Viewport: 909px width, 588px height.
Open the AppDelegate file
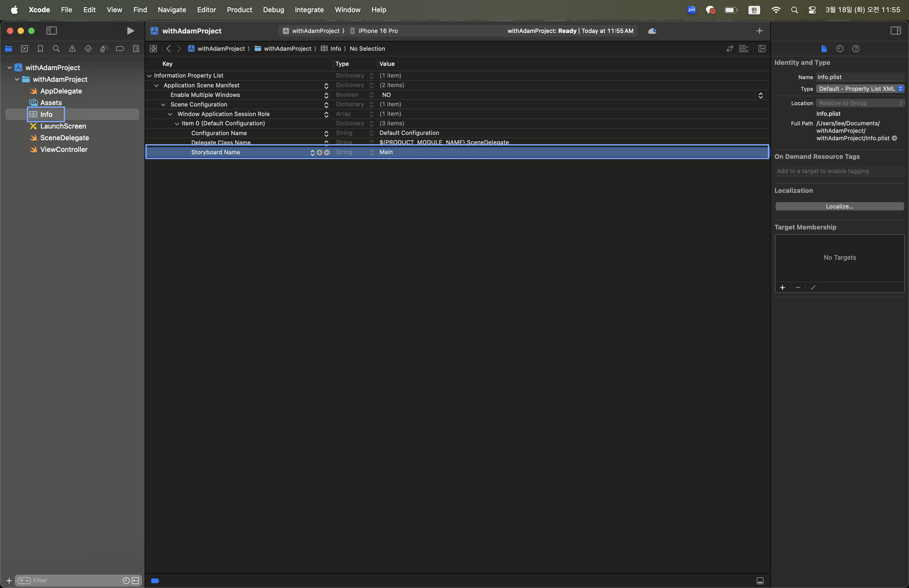[61, 91]
